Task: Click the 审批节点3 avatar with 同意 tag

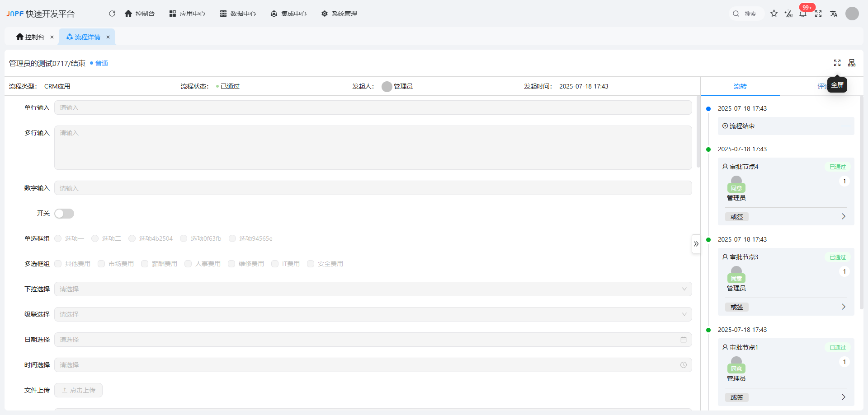Action: [736, 275]
